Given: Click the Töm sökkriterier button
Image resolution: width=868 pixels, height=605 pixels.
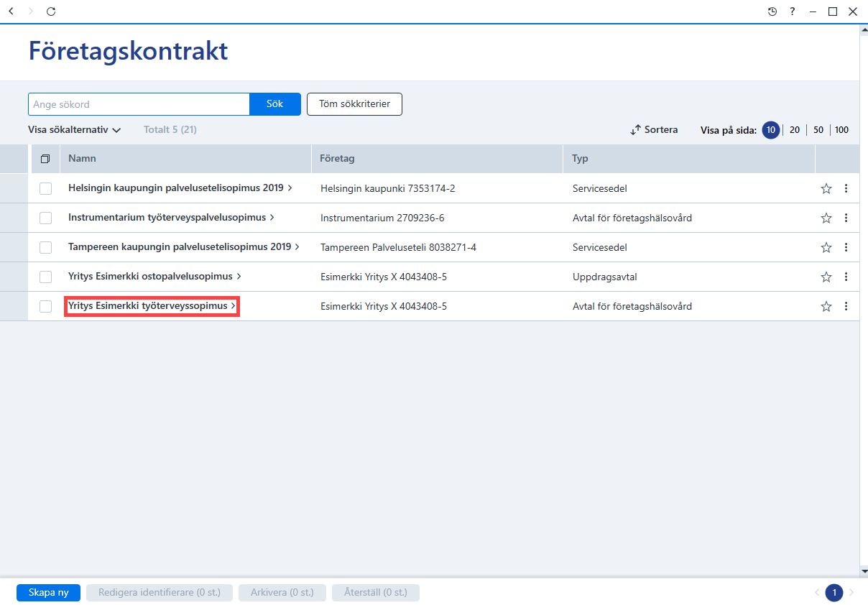Looking at the screenshot, I should 354,104.
